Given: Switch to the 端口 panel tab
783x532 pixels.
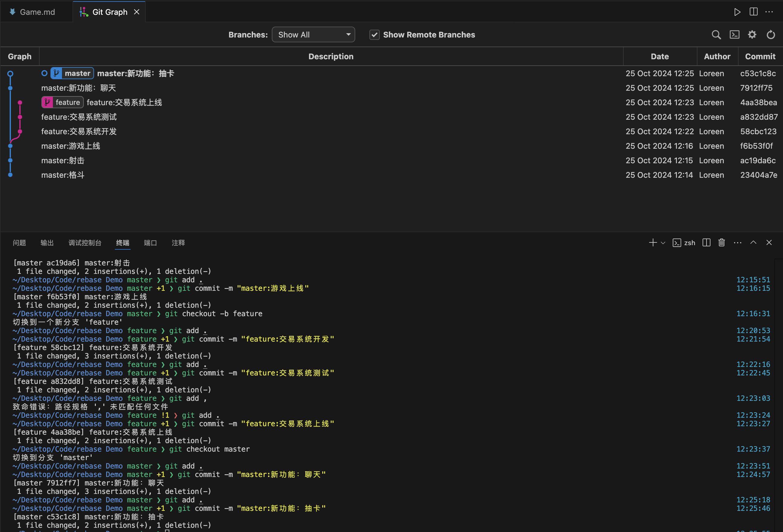Looking at the screenshot, I should [150, 243].
